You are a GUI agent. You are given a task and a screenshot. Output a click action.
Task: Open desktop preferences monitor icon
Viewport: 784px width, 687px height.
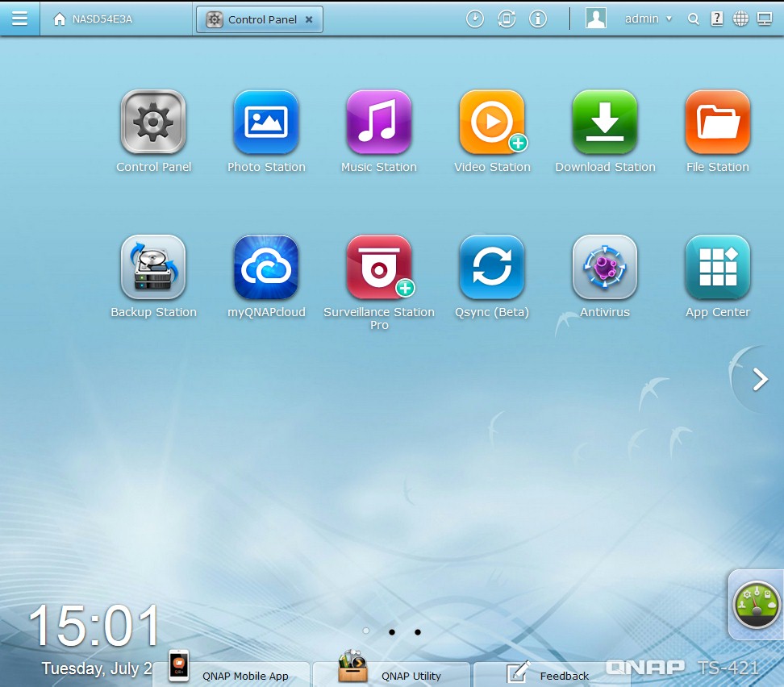point(765,19)
